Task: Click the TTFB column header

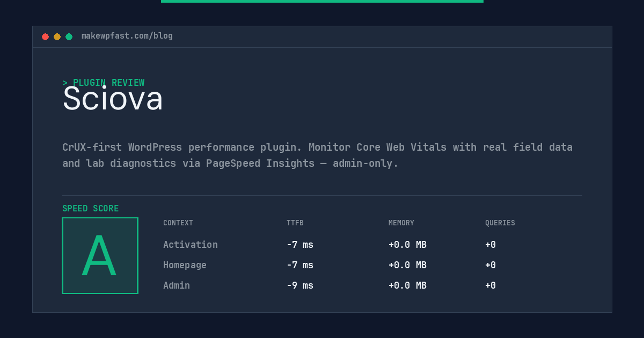Action: pos(295,223)
